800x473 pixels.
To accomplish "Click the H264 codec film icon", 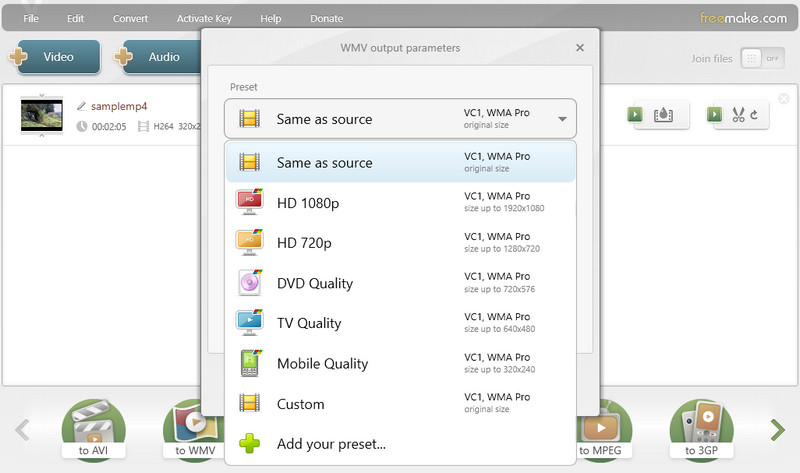I will (143, 126).
